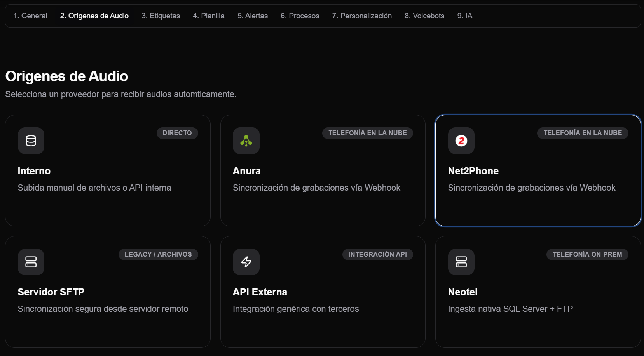Select the Net2Phone provider card title
Image resolution: width=644 pixels, height=356 pixels.
[473, 171]
